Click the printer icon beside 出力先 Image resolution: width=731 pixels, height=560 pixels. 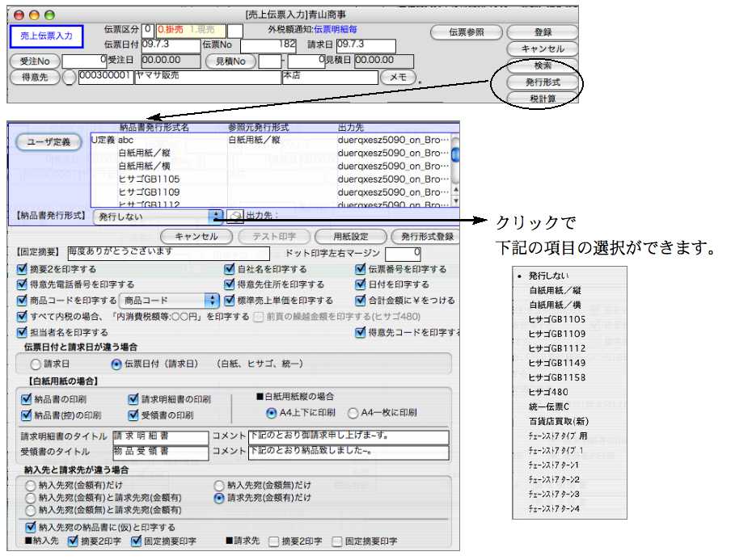pyautogui.click(x=235, y=217)
